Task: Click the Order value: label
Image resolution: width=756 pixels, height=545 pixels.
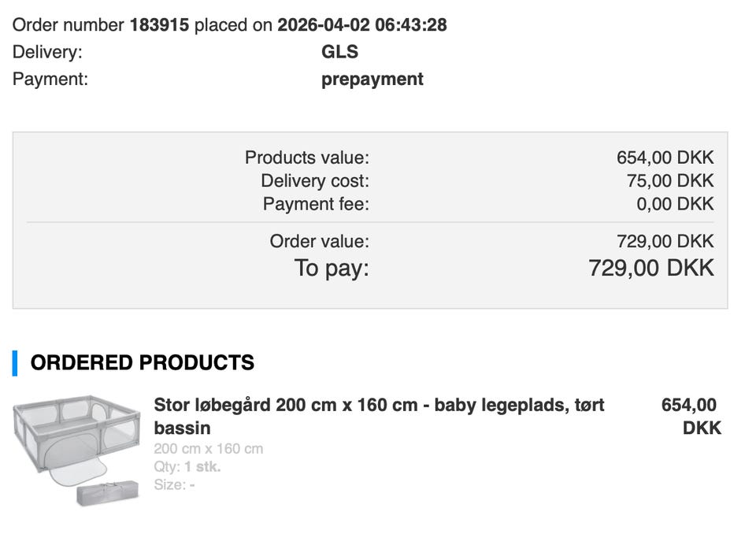Action: pos(319,242)
